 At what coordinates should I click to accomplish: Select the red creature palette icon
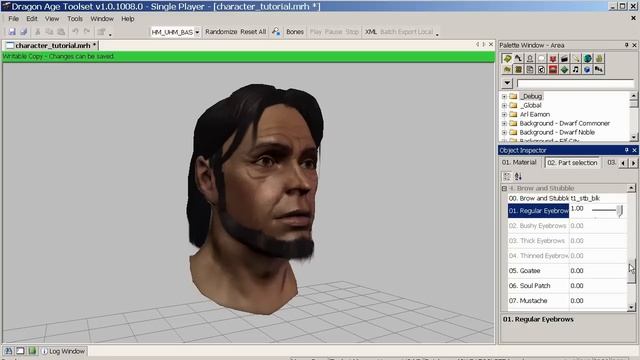pos(553,58)
